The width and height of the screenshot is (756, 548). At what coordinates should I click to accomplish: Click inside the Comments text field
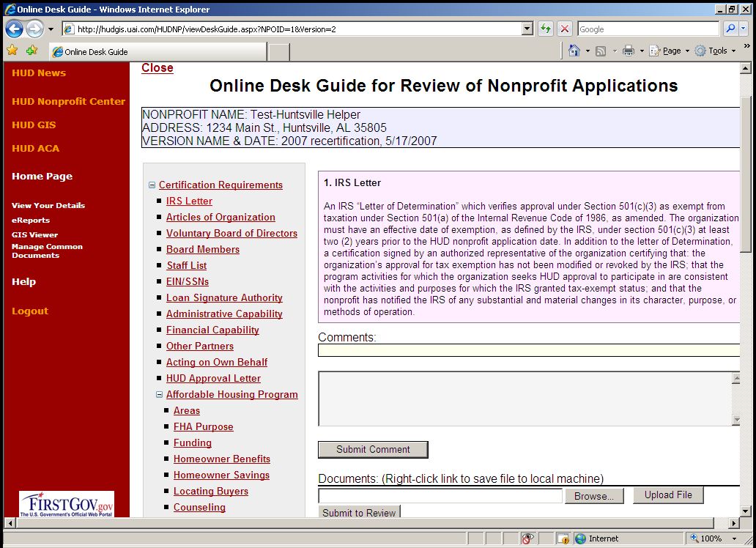[527, 351]
